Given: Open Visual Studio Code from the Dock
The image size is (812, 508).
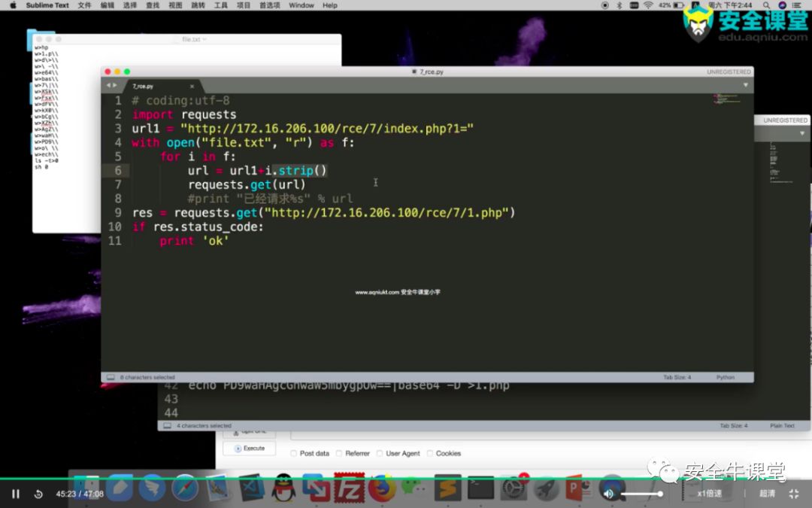Looking at the screenshot, I should tap(250, 488).
